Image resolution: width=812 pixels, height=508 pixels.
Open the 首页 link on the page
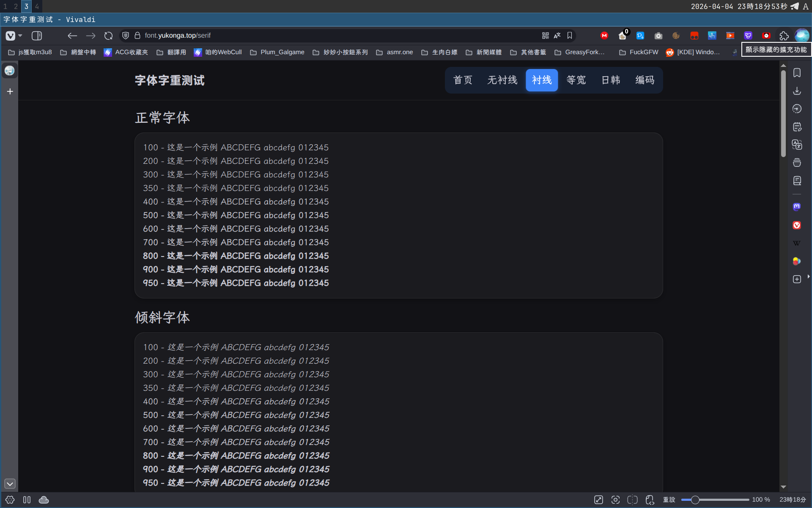tap(462, 80)
